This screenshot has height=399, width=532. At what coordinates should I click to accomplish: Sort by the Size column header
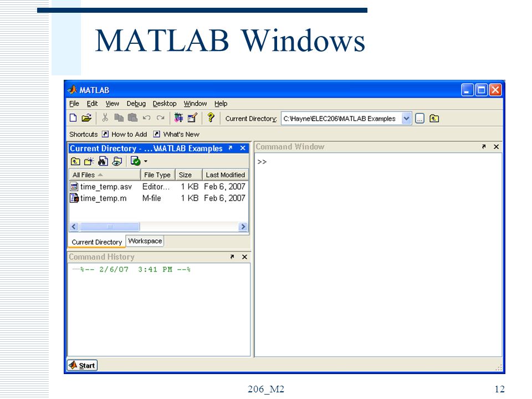tap(188, 175)
